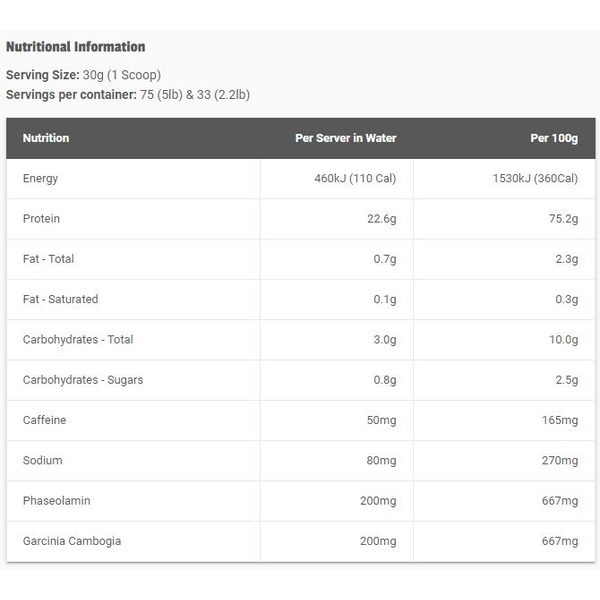Select the Protein row label
600x600 pixels.
click(x=41, y=218)
